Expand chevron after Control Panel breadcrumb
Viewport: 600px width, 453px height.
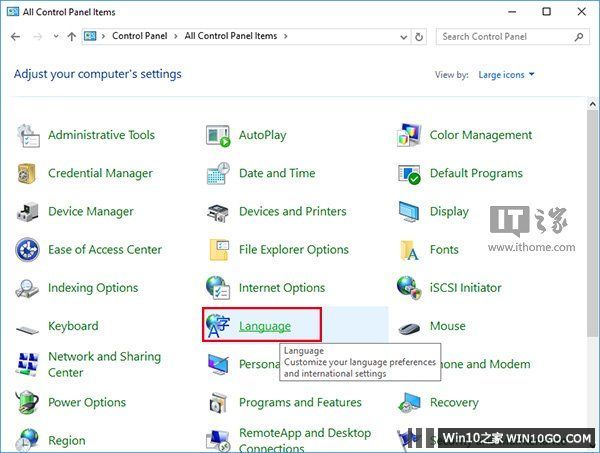[176, 36]
